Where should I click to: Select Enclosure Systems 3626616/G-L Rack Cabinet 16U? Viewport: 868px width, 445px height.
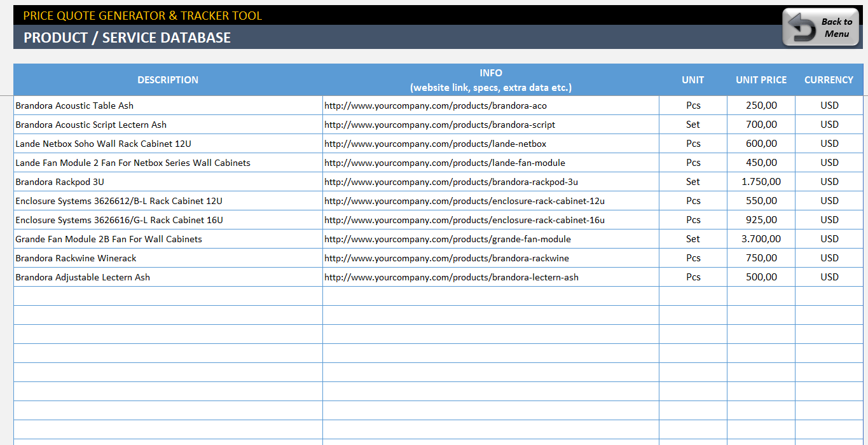coord(168,220)
